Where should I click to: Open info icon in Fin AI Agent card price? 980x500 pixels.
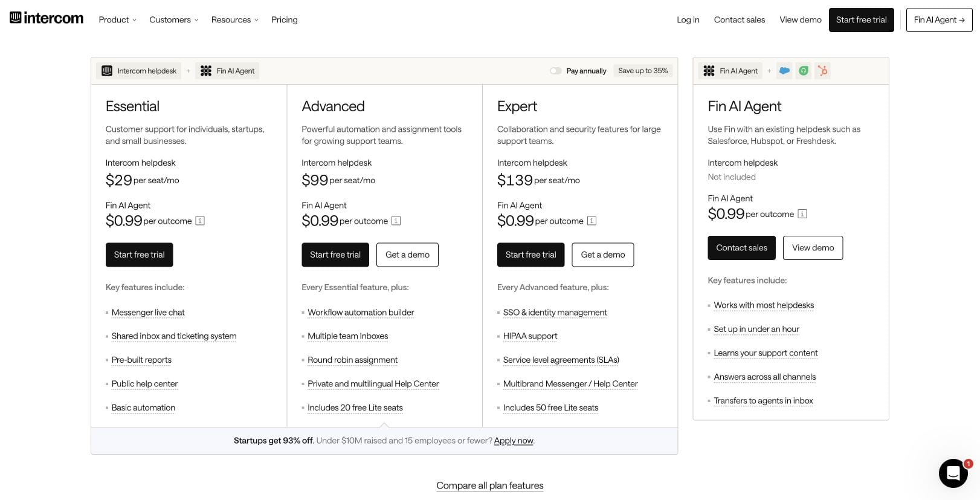pyautogui.click(x=802, y=213)
